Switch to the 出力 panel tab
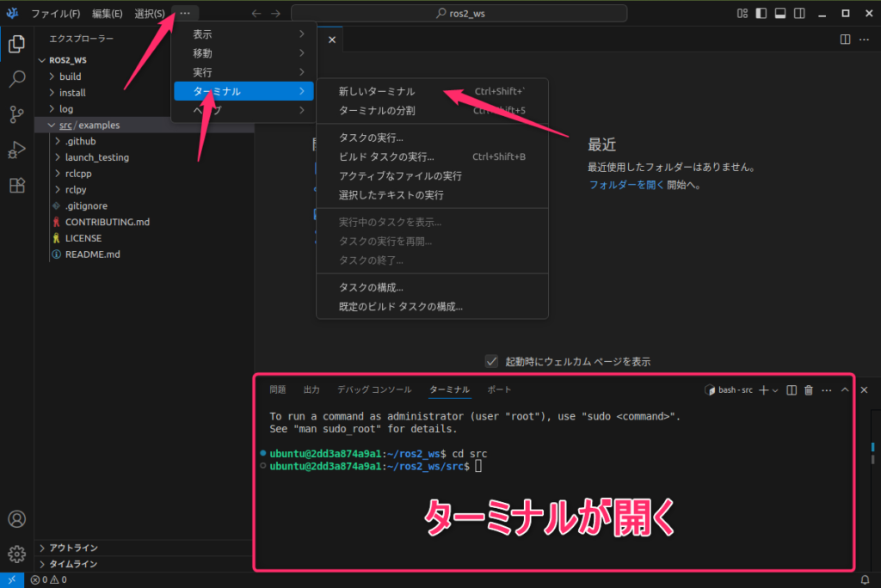The width and height of the screenshot is (881, 588). 311,389
